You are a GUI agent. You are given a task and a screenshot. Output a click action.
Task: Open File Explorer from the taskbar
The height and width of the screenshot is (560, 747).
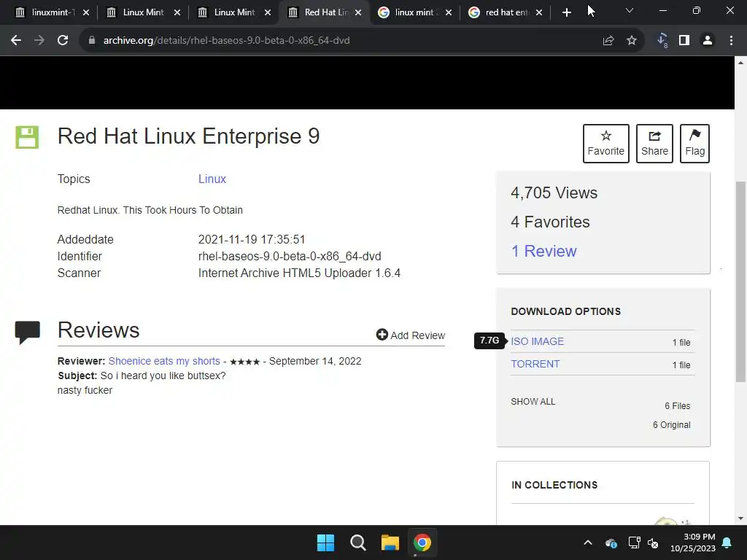[390, 542]
